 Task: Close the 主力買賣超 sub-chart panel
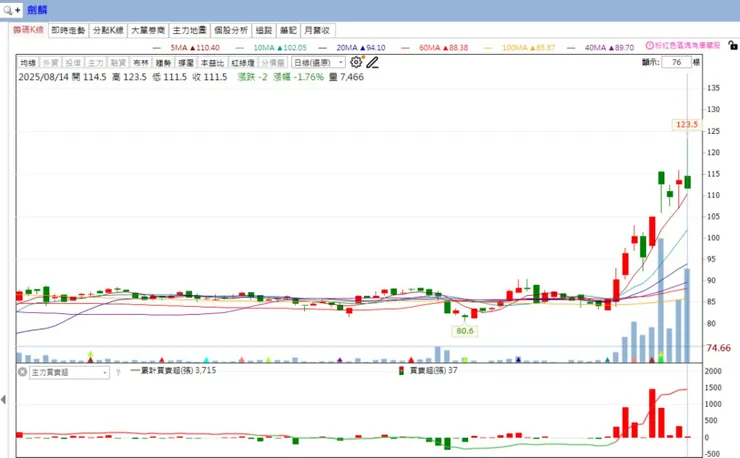22,372
